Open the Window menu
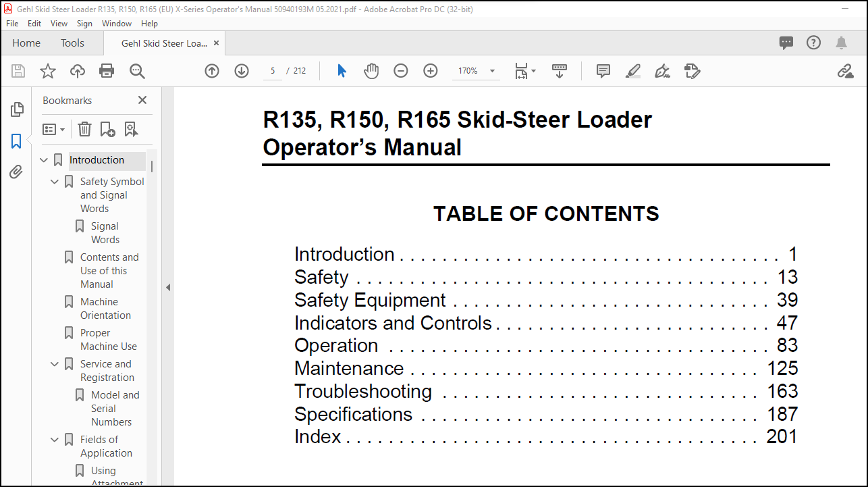Image resolution: width=868 pixels, height=487 pixels. [x=117, y=24]
